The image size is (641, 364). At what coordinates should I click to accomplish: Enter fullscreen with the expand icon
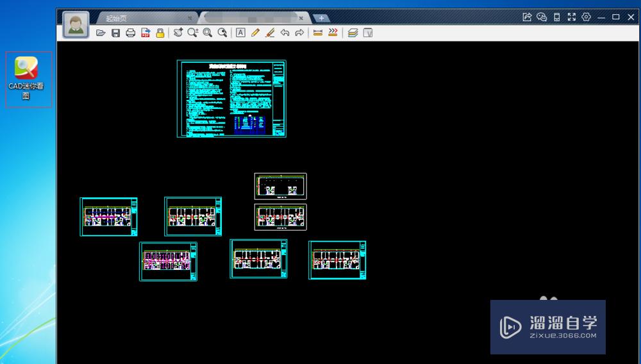(x=572, y=17)
